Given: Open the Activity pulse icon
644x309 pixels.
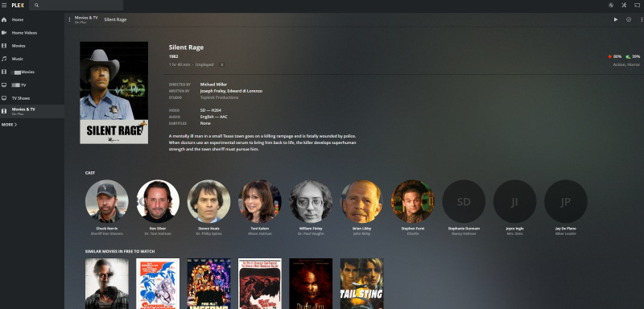Looking at the screenshot, I should (x=611, y=6).
